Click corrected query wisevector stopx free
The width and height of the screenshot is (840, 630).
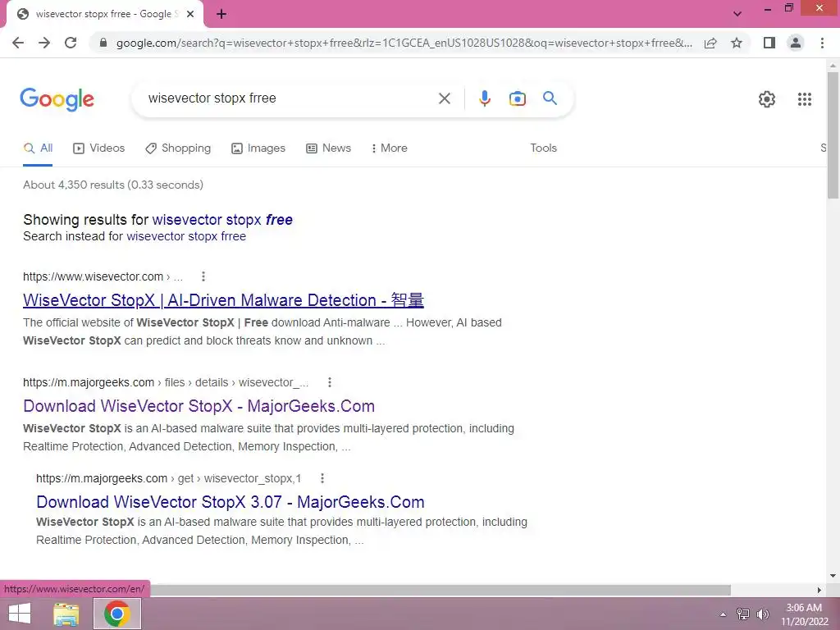[x=222, y=220]
